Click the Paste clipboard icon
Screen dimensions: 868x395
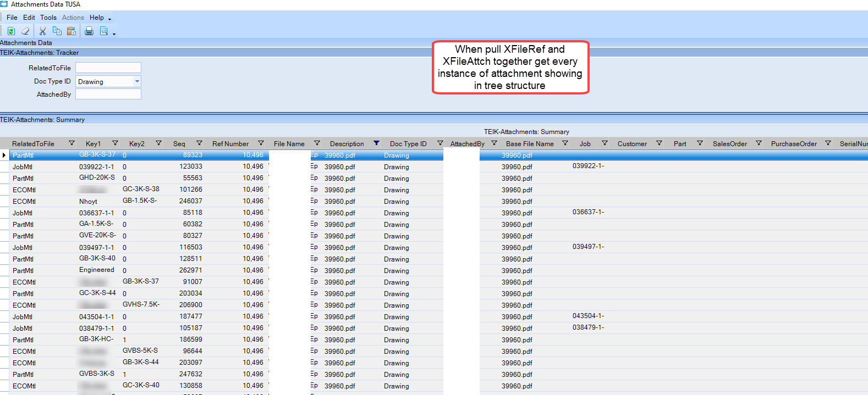click(x=72, y=31)
